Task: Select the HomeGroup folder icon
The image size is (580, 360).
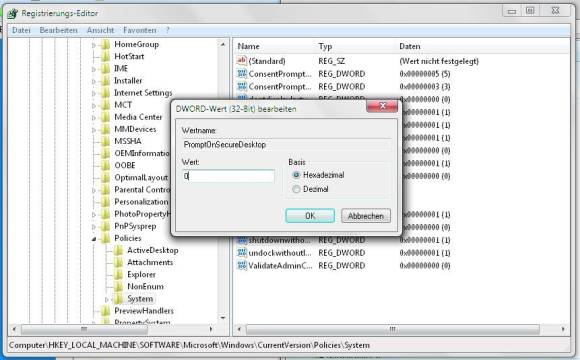Action: 106,44
